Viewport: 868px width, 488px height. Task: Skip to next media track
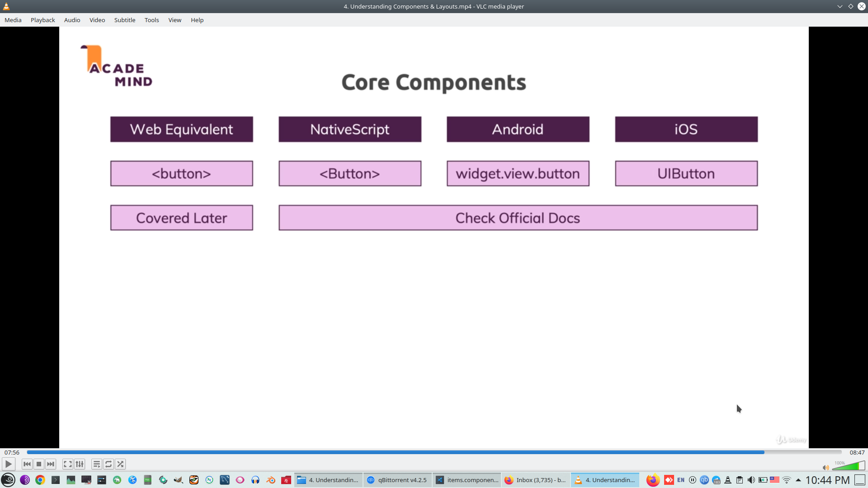[51, 464]
